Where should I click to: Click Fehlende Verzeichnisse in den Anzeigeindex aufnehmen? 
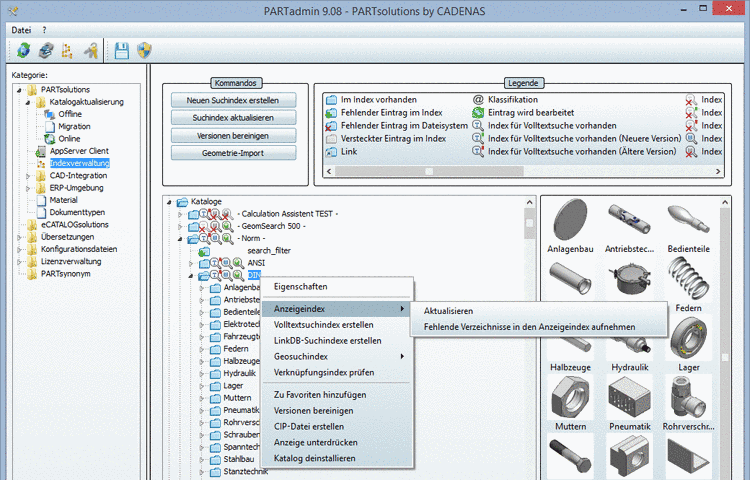(539, 327)
